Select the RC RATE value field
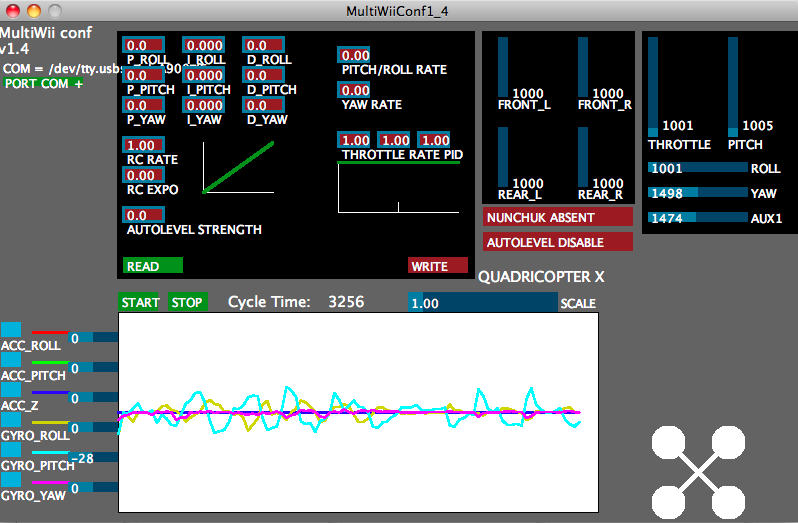The width and height of the screenshot is (798, 523). click(144, 145)
